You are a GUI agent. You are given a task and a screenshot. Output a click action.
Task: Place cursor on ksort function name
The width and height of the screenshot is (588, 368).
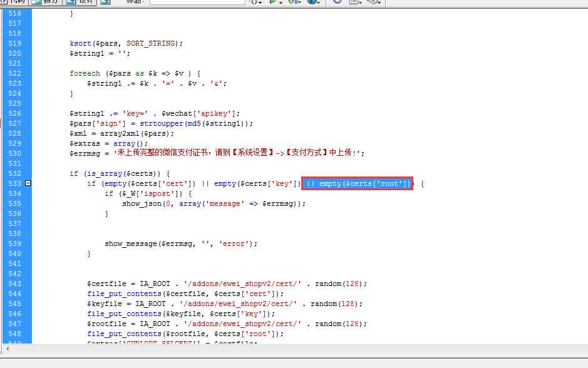point(80,43)
